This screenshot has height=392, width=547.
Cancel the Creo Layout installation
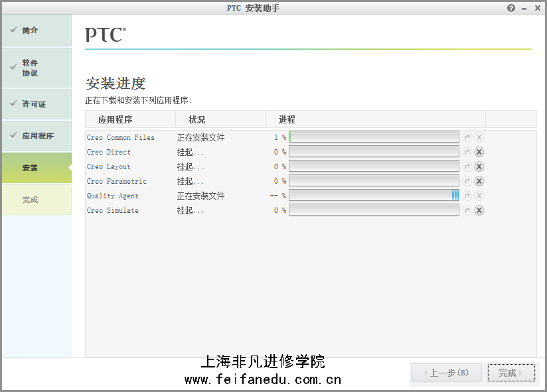tap(479, 166)
